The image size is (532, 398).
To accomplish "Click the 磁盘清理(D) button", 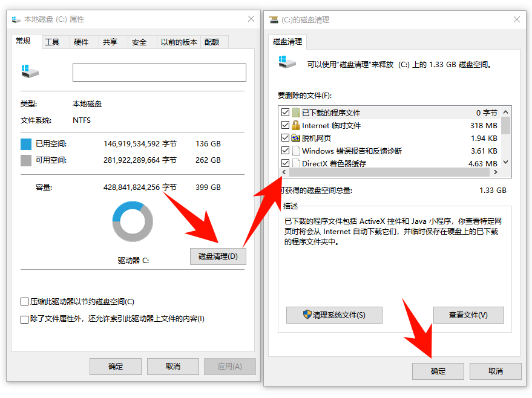I will pyautogui.click(x=218, y=256).
